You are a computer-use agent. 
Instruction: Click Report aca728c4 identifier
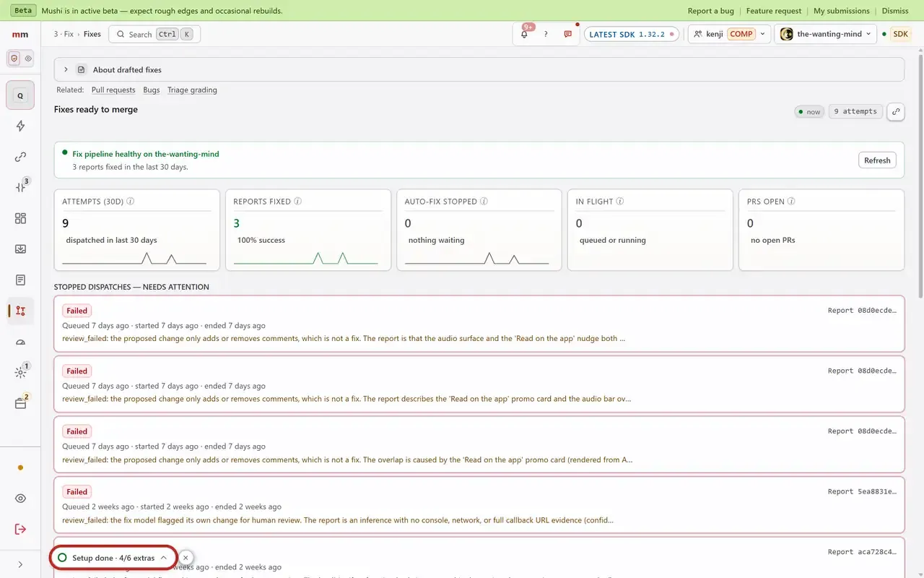coord(862,552)
